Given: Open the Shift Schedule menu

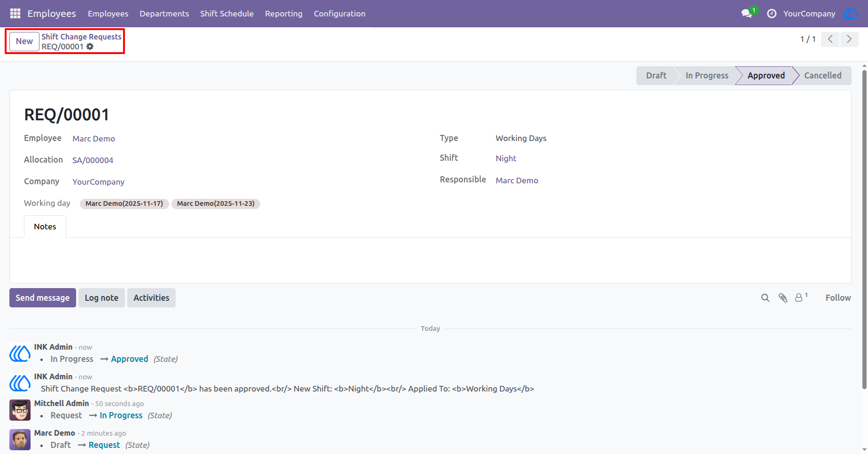Looking at the screenshot, I should point(227,14).
